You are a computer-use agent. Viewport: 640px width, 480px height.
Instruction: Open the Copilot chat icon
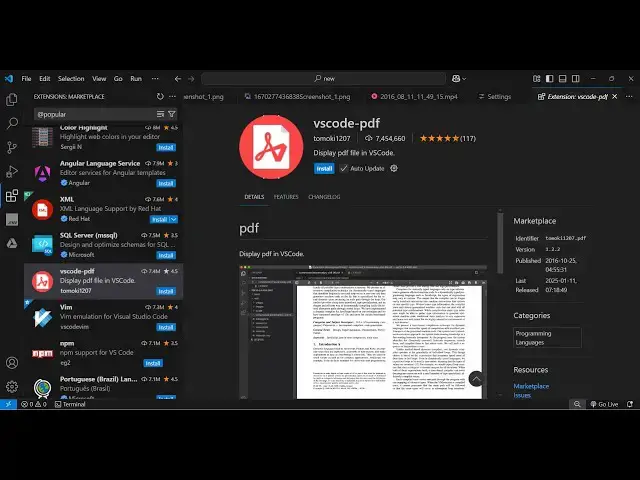tap(456, 78)
